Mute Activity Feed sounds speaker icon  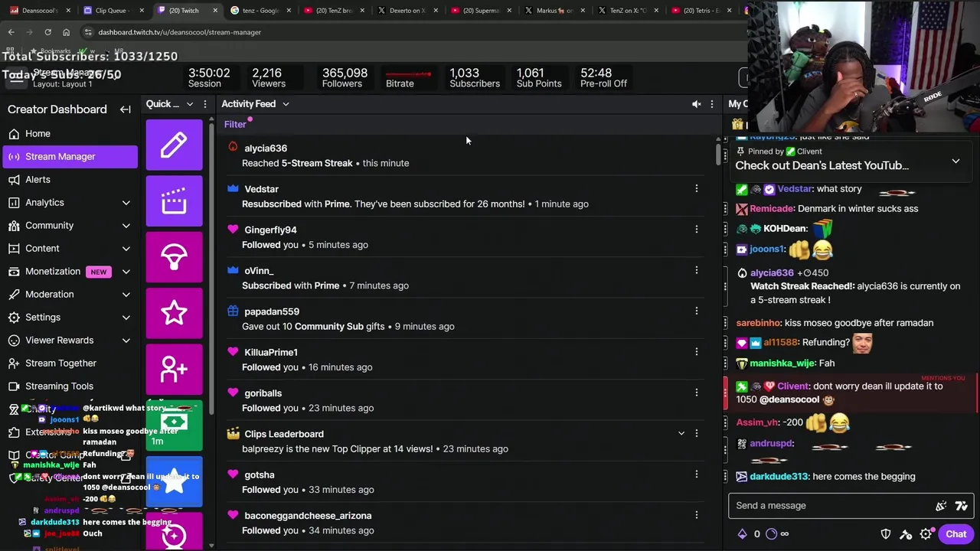click(696, 104)
